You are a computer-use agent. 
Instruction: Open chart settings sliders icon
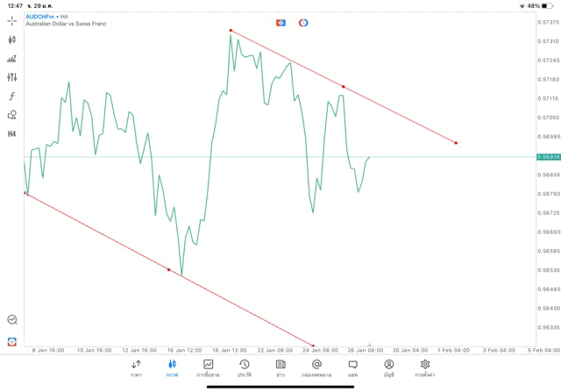[x=12, y=77]
